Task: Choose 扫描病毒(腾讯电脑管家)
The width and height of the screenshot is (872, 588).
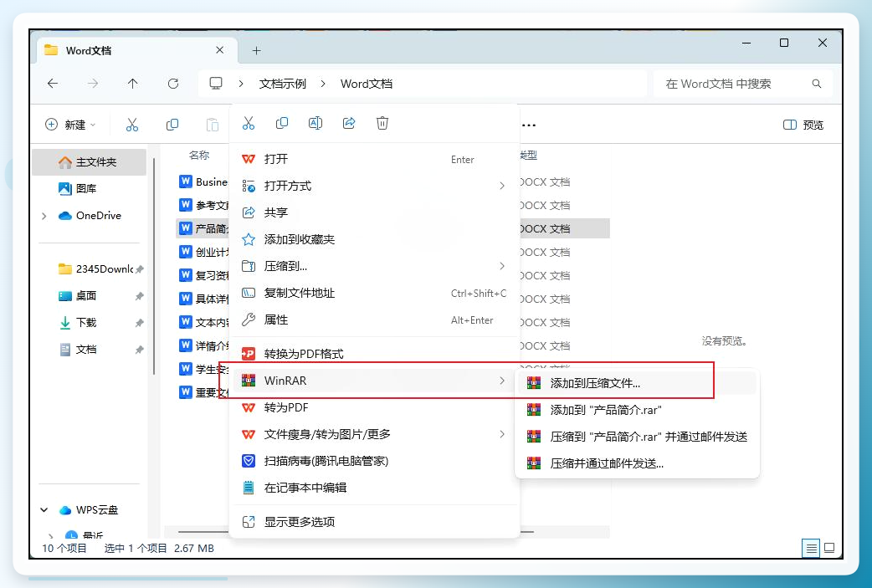Action: (x=373, y=461)
